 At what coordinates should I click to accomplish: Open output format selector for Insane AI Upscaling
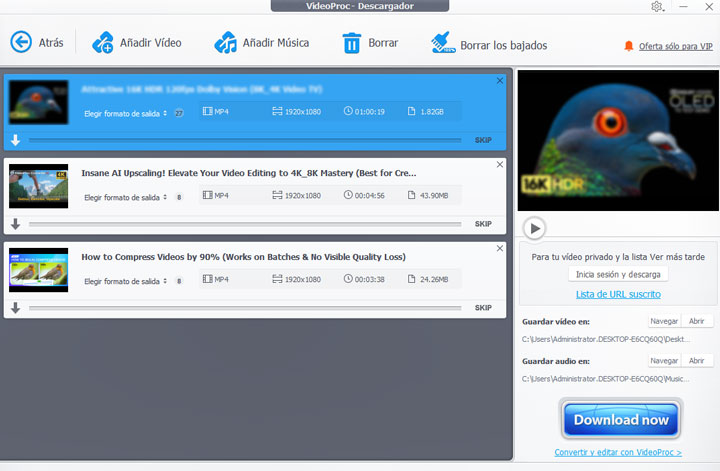pos(125,197)
